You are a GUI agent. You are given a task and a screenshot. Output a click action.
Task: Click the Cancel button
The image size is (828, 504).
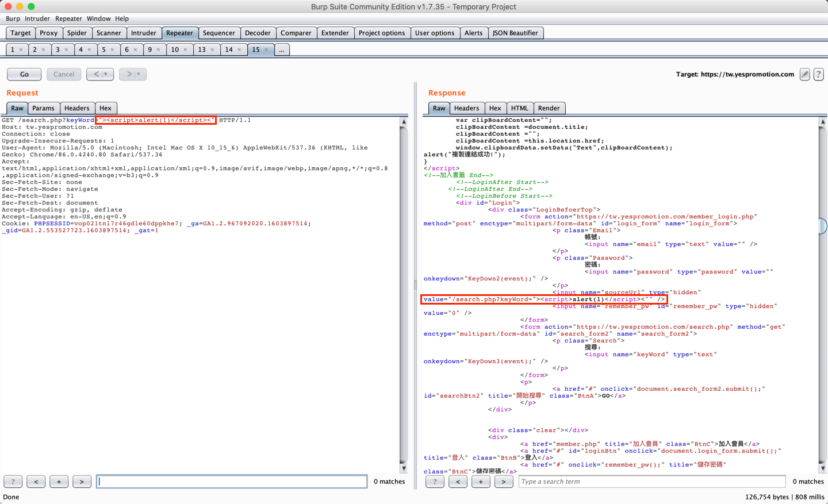tap(64, 74)
